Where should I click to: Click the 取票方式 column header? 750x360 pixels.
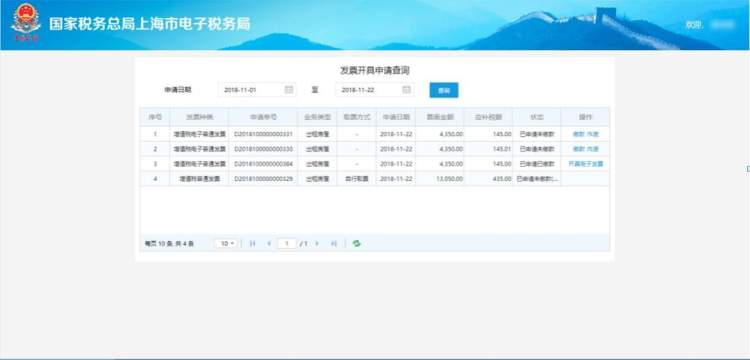coord(357,117)
